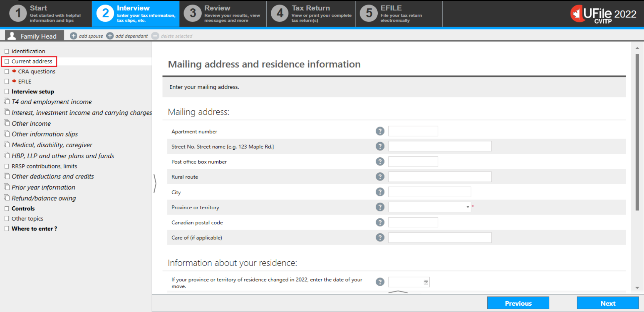Viewport: 644px width, 312px height.
Task: Open help for Rural route
Action: (380, 177)
